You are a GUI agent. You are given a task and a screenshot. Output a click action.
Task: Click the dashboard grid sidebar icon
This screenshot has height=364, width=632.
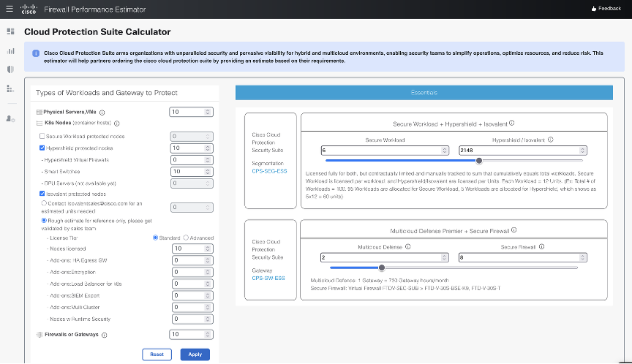[10, 31]
